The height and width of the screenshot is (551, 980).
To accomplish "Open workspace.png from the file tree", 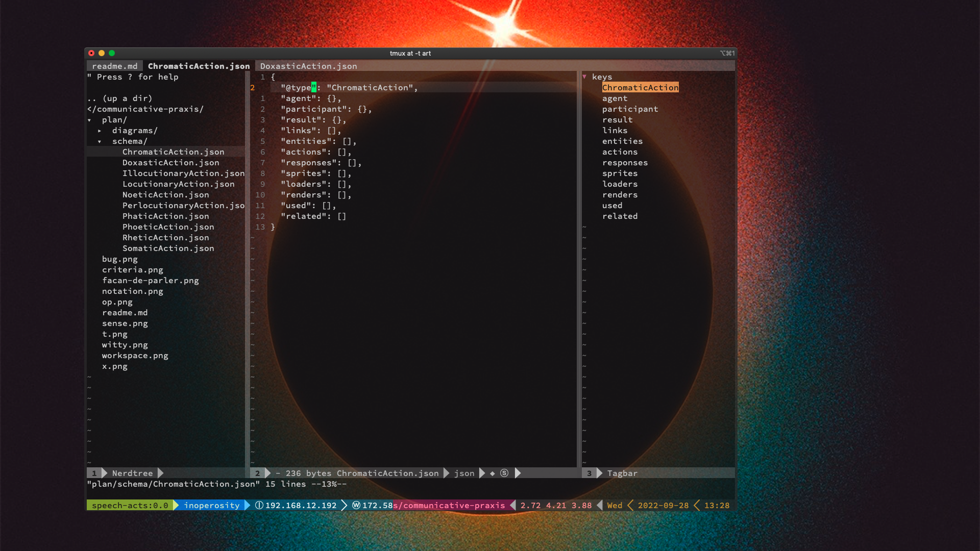I will pyautogui.click(x=135, y=355).
